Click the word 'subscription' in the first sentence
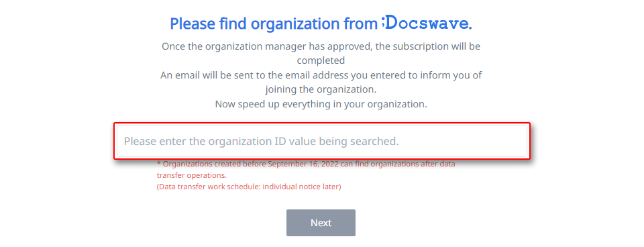 pyautogui.click(x=418, y=46)
